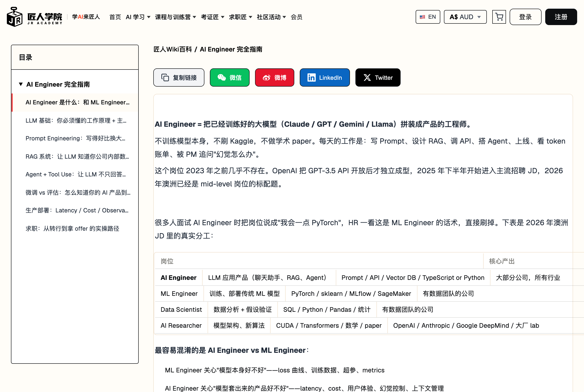Click 'SQL / Python / Pandas / 统计' cell
Viewport: 584px width, 392px height.
[327, 309]
